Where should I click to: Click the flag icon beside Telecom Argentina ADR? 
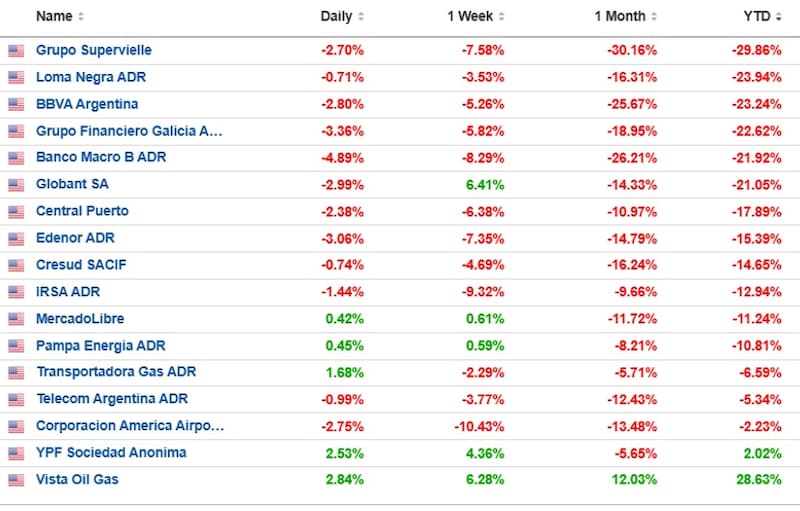[16, 399]
